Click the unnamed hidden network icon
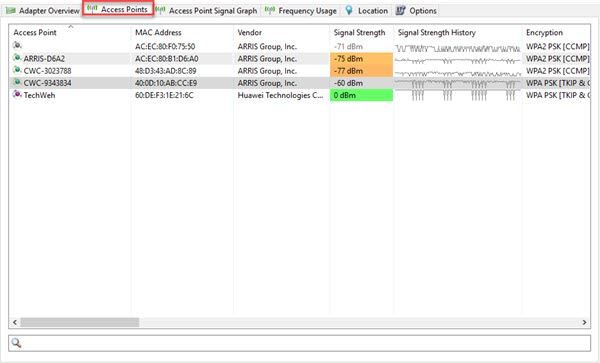 17,46
